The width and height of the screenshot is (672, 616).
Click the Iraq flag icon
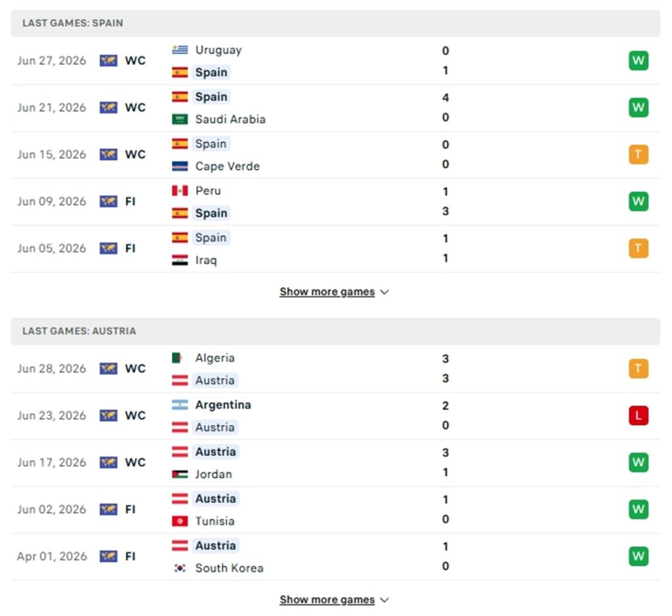[180, 260]
